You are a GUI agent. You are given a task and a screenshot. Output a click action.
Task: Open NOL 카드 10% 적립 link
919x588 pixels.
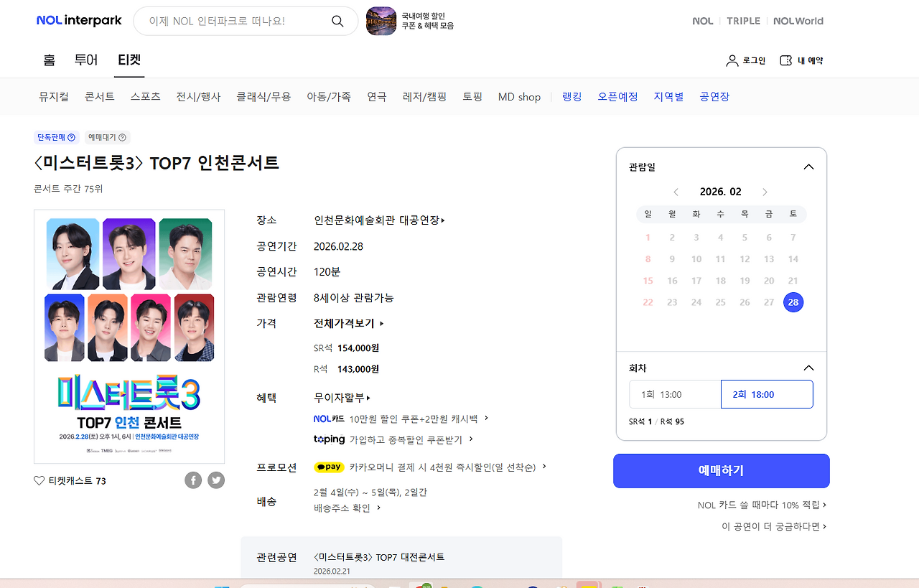pyautogui.click(x=762, y=505)
